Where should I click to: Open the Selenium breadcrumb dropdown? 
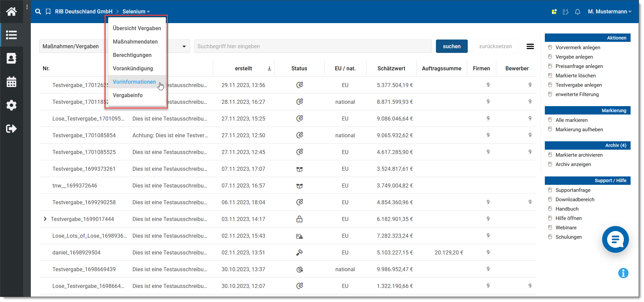point(136,12)
